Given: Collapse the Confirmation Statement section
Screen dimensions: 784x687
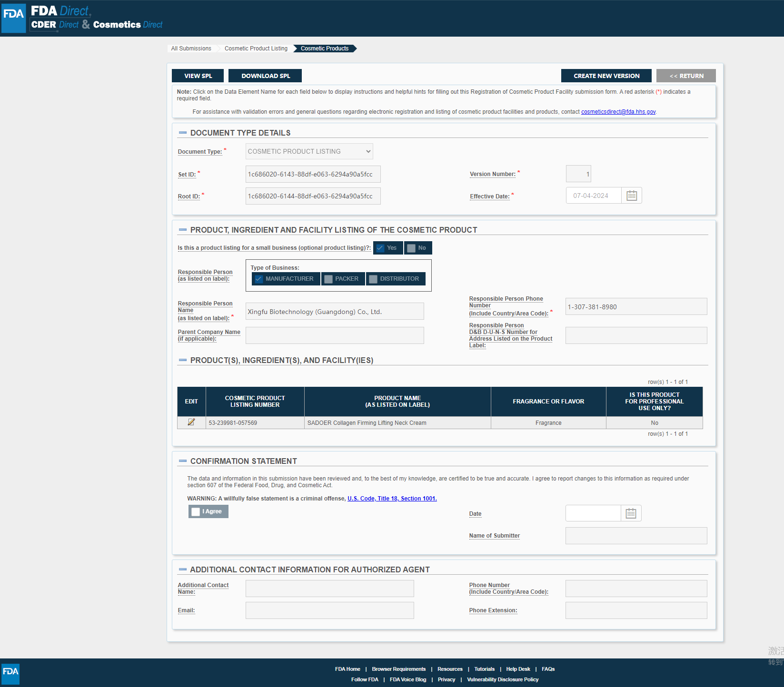Looking at the screenshot, I should click(x=182, y=461).
